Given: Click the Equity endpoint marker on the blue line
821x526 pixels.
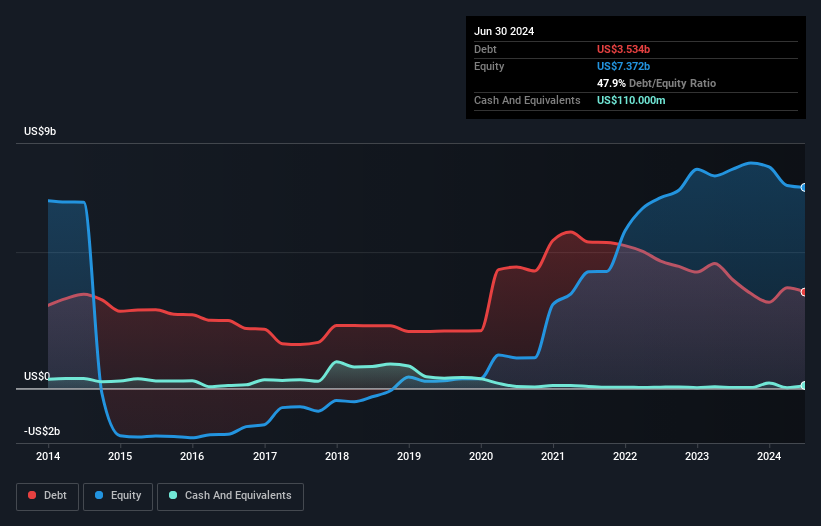Looking at the screenshot, I should (804, 187).
